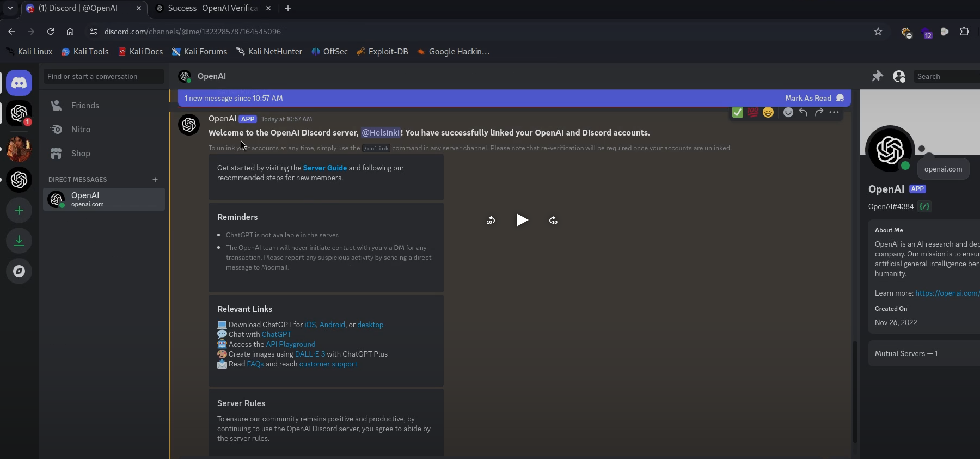Viewport: 980px width, 459px height.
Task: Open OffSec bookmark
Action: click(x=329, y=51)
